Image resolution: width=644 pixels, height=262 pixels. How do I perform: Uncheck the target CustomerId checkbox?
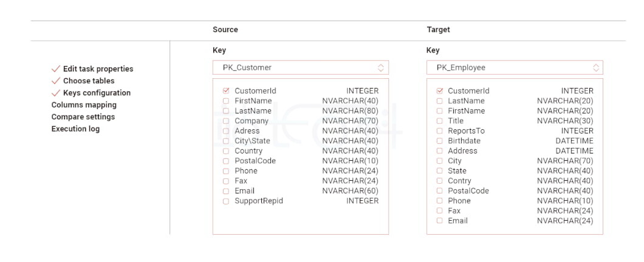tap(440, 91)
